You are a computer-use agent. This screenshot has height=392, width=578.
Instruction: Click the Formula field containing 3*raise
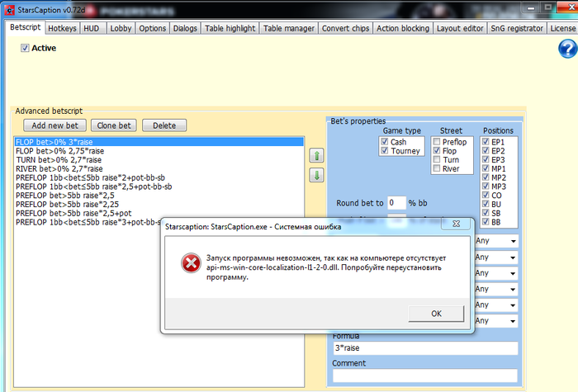coord(425,348)
